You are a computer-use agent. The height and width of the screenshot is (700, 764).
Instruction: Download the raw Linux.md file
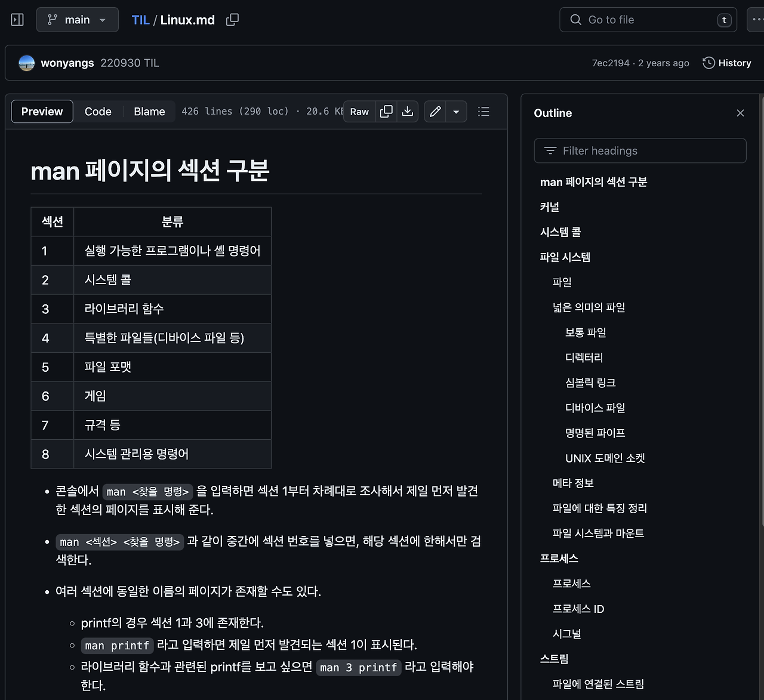coord(407,112)
